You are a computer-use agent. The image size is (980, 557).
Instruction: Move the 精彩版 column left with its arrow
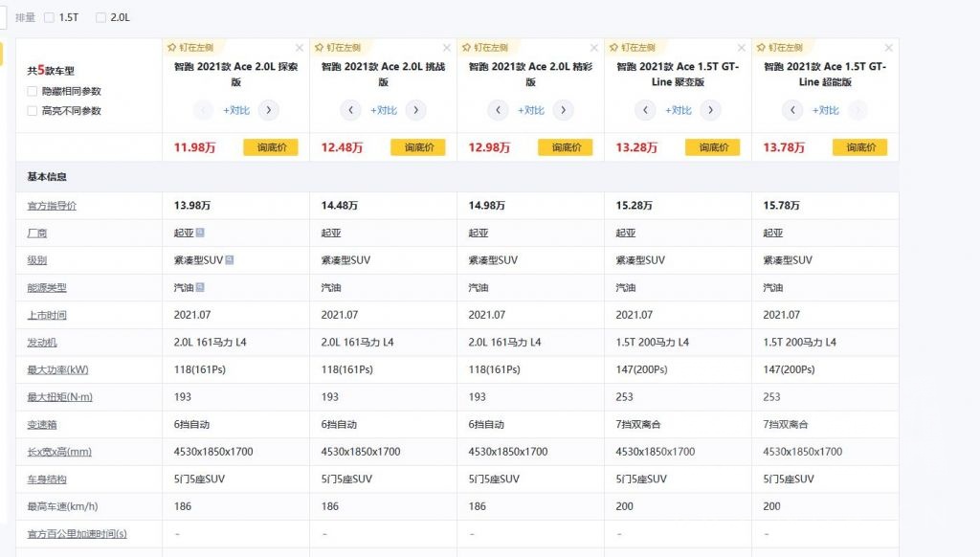point(499,110)
